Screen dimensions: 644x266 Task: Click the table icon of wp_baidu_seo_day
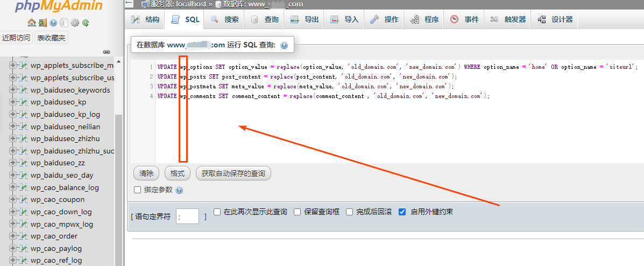pyautogui.click(x=24, y=175)
